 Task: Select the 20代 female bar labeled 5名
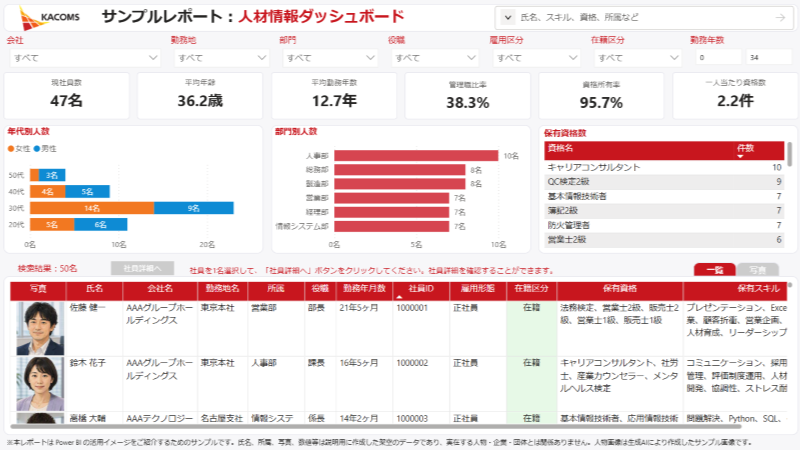pos(52,224)
